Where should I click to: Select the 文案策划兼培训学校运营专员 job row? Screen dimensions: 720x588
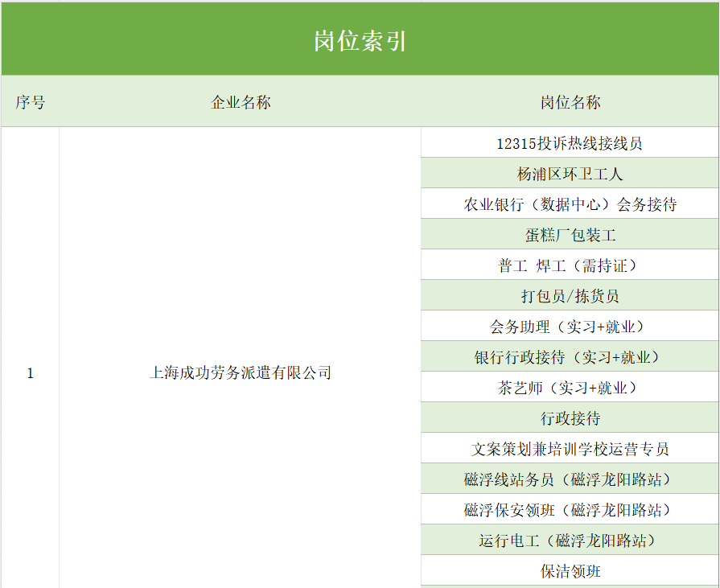point(570,449)
